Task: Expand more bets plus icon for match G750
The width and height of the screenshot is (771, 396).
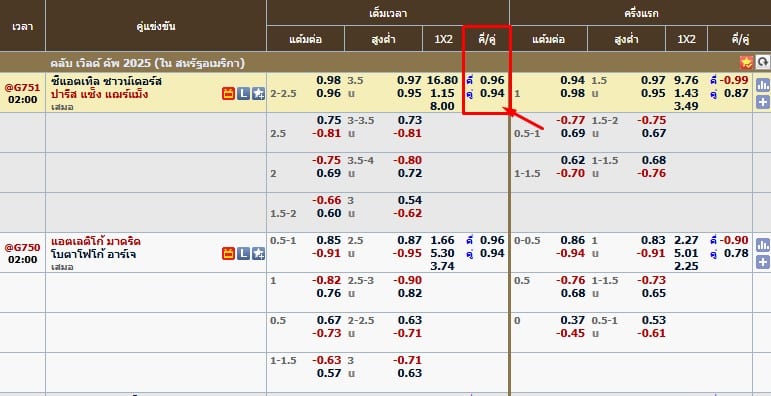Action: pyautogui.click(x=763, y=262)
